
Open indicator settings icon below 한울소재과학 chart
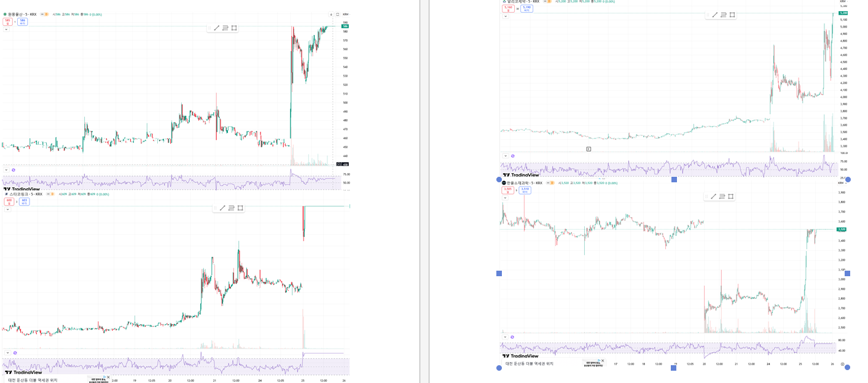tap(513, 336)
